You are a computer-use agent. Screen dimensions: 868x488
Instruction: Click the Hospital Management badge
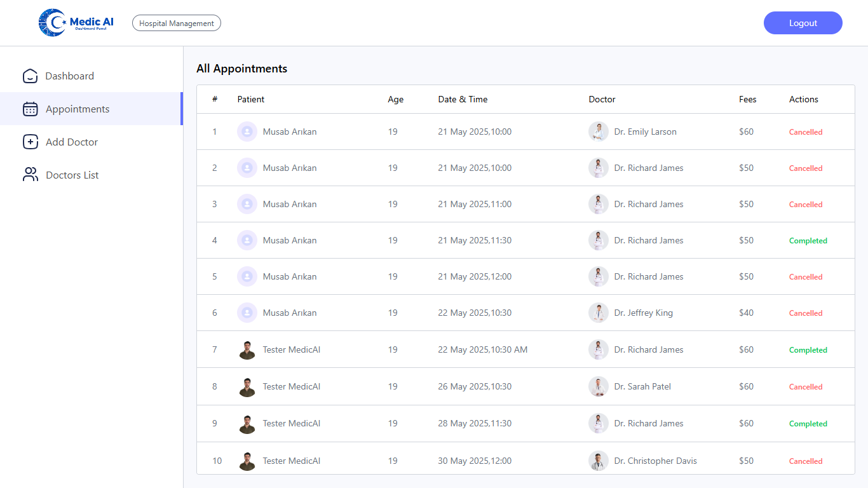pos(177,24)
